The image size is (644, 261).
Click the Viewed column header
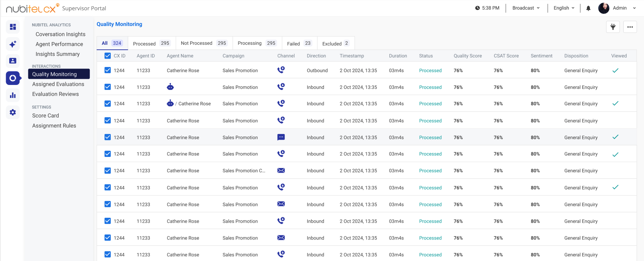click(619, 56)
